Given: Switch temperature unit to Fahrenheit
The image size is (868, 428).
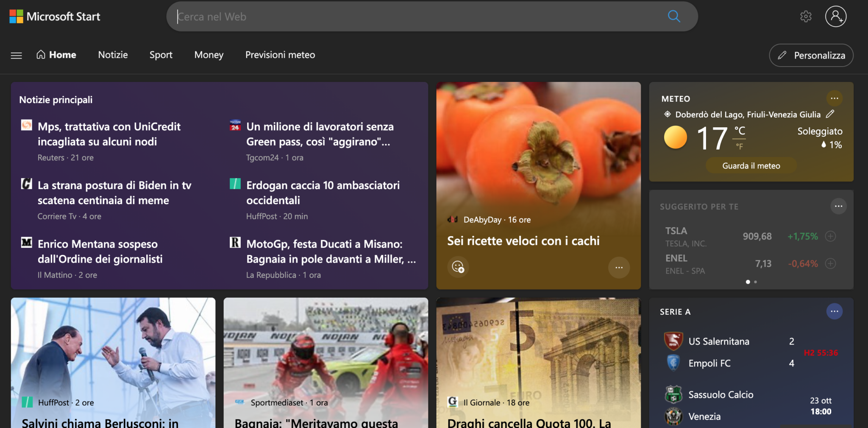Looking at the screenshot, I should (x=739, y=146).
